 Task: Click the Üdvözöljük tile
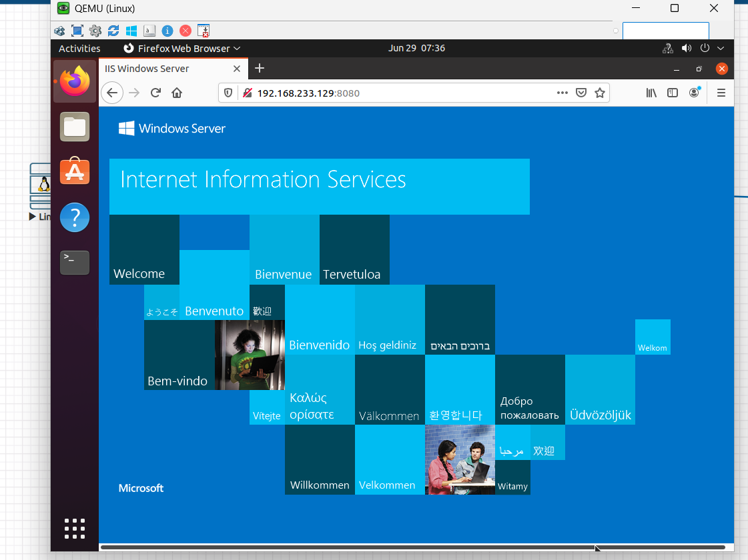tap(600, 389)
